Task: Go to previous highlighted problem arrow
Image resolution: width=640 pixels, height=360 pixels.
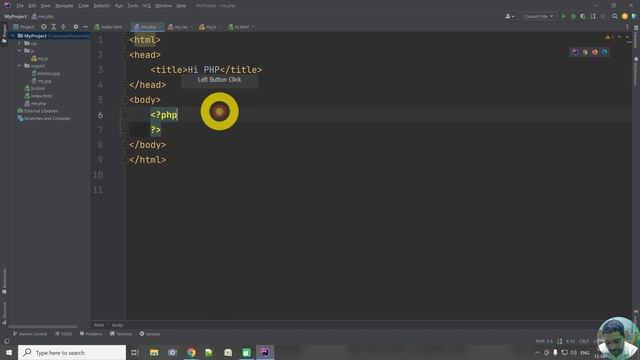Action: click(620, 37)
